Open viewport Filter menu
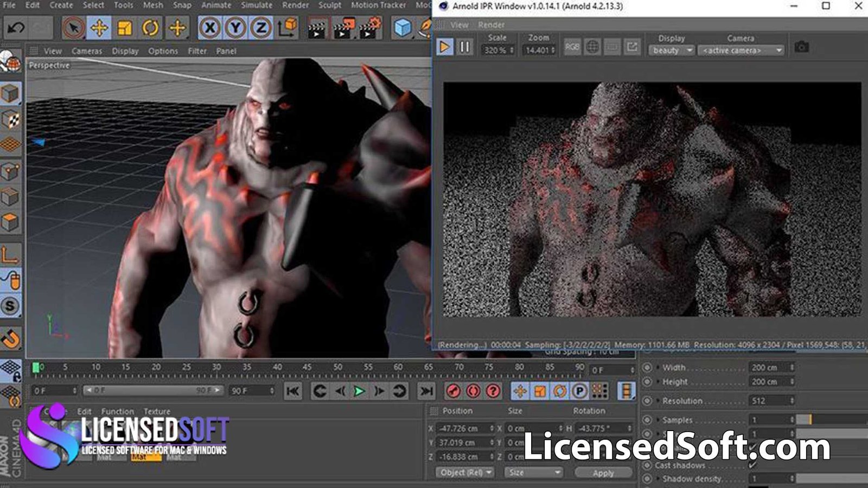Viewport: 868px width, 488px height. click(x=197, y=51)
